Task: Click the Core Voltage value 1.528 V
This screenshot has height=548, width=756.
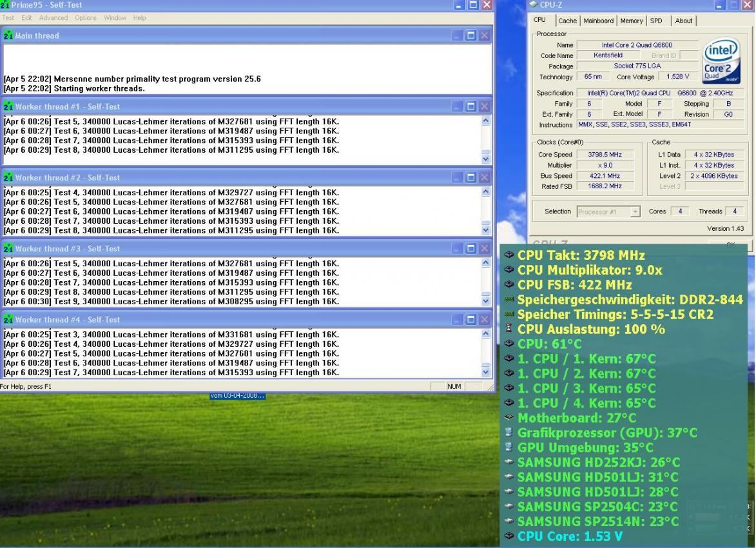Action: pyautogui.click(x=677, y=76)
